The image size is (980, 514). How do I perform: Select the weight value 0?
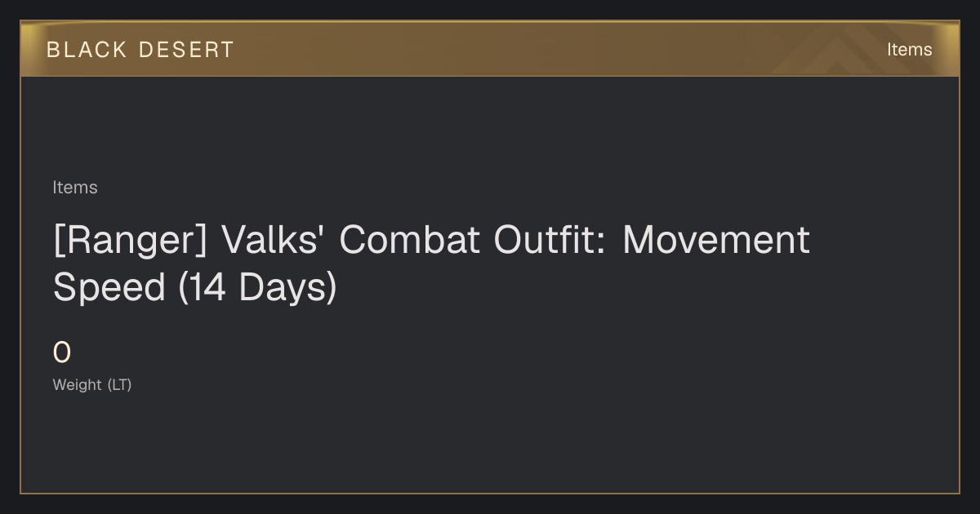coord(62,353)
